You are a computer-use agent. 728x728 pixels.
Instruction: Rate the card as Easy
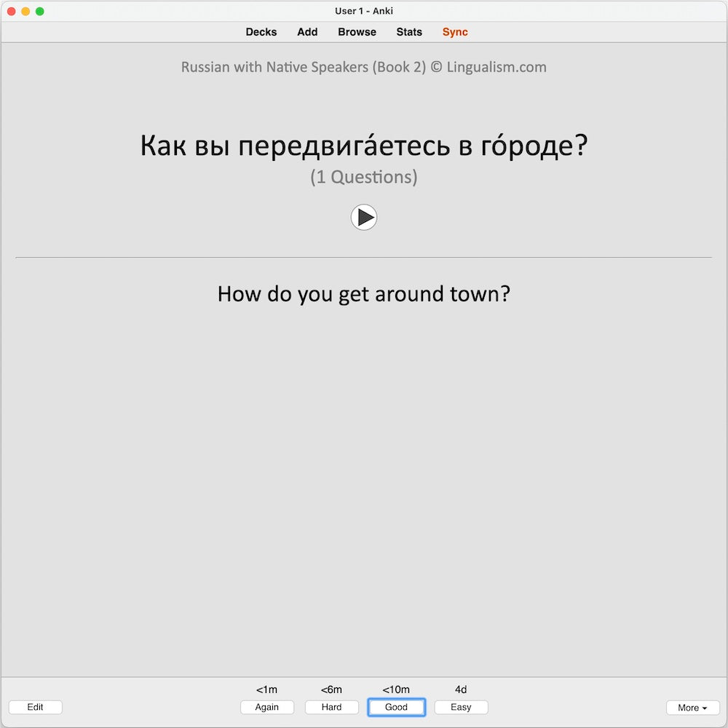coord(461,707)
